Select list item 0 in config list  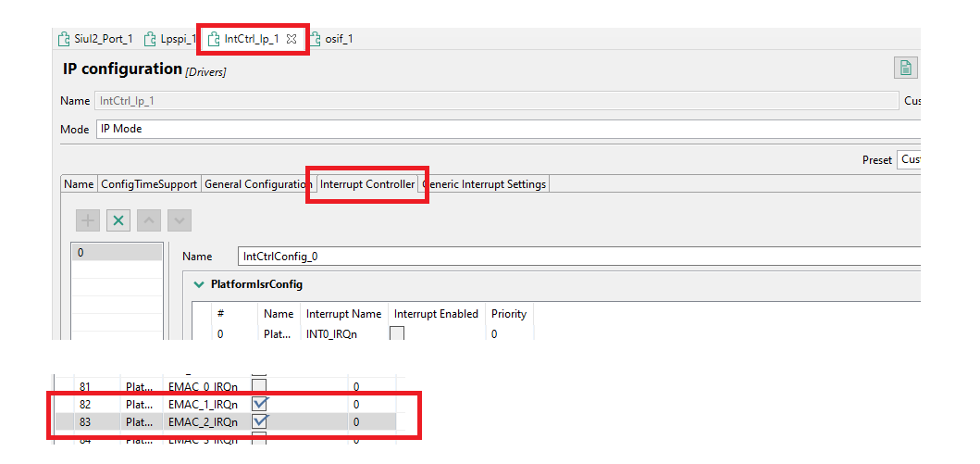pos(117,253)
